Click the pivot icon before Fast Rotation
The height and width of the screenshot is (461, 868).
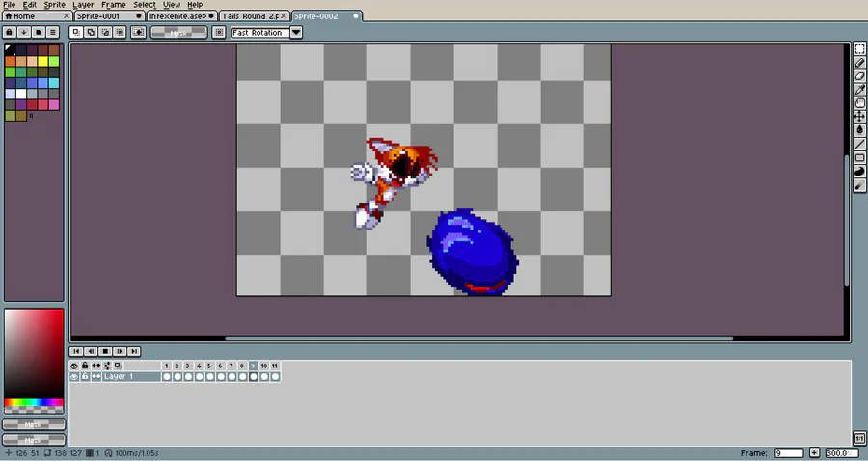219,32
